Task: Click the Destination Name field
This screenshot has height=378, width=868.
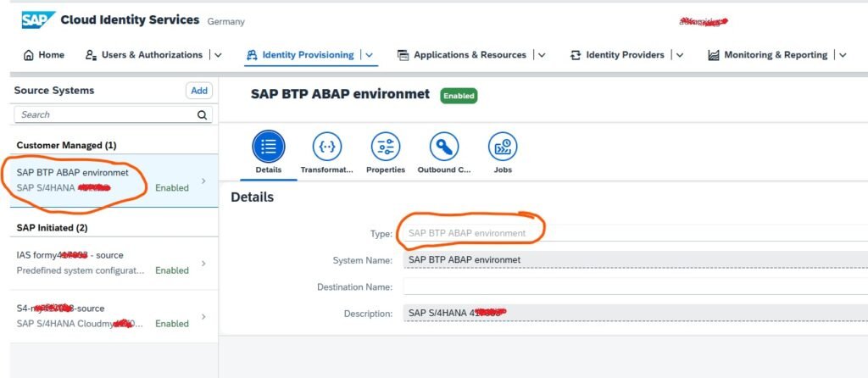Action: click(x=636, y=286)
